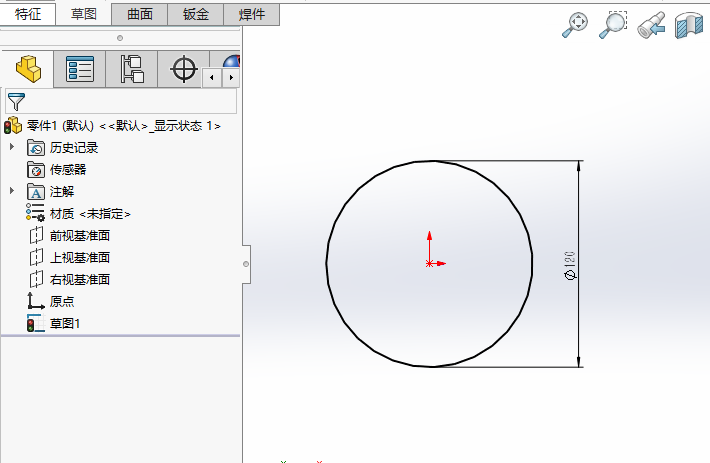Click the 右视基准面 plane icon
This screenshot has height=463, width=710.
[x=36, y=279]
